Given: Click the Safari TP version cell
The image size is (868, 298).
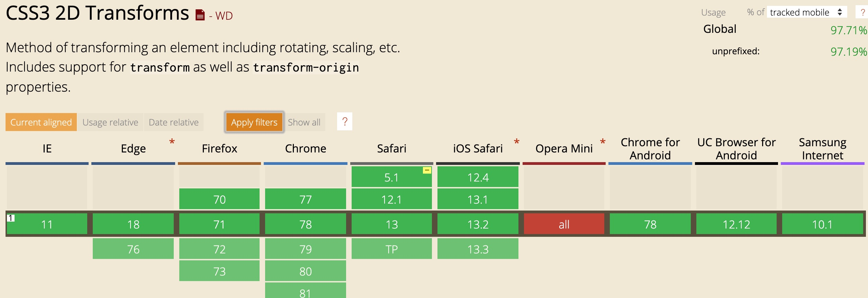Looking at the screenshot, I should tap(391, 249).
